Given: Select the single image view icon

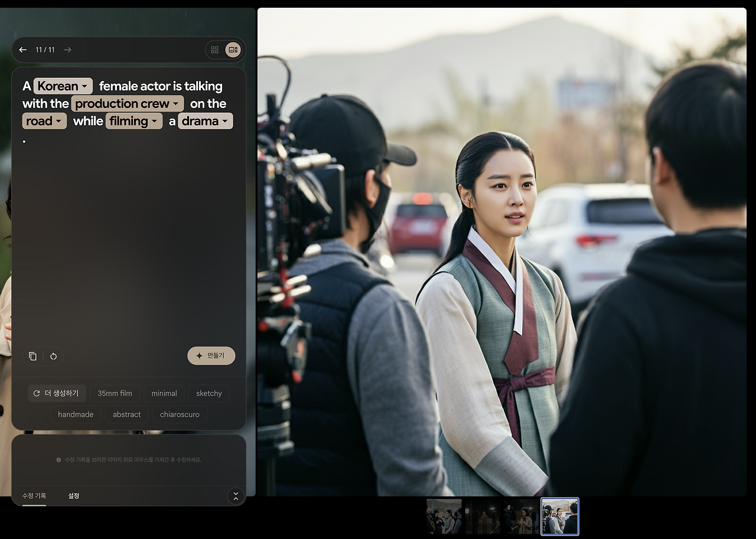Looking at the screenshot, I should point(233,50).
